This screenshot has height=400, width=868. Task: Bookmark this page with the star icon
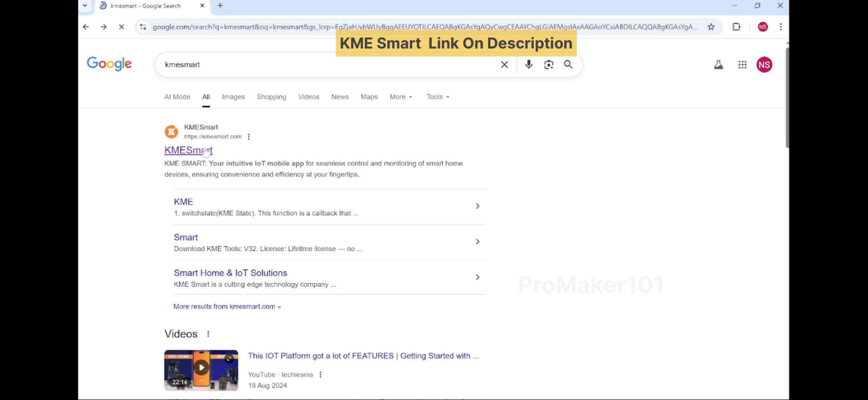click(x=711, y=27)
